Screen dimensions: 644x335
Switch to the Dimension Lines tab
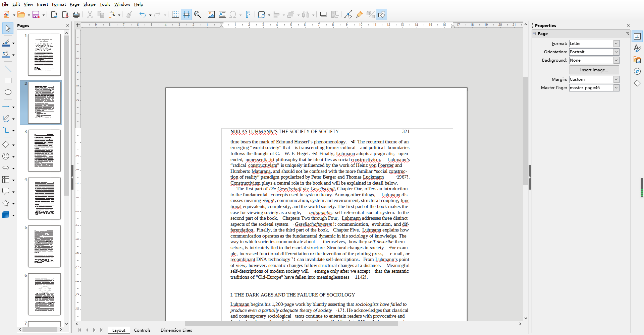point(176,330)
